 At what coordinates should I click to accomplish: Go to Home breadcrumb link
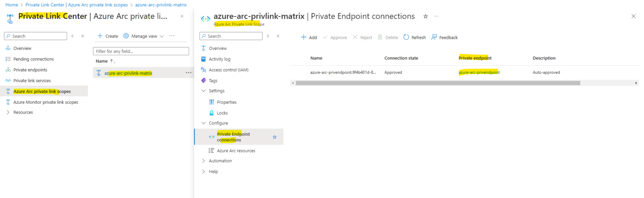click(11, 5)
